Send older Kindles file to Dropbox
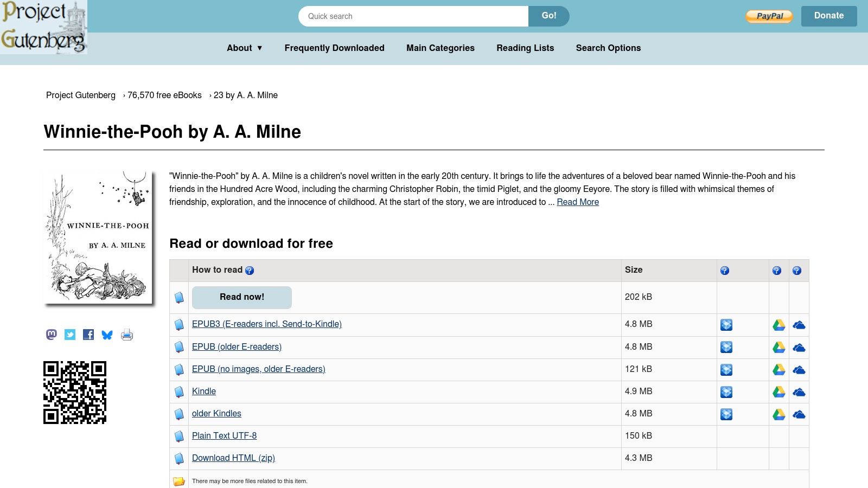 (x=726, y=414)
